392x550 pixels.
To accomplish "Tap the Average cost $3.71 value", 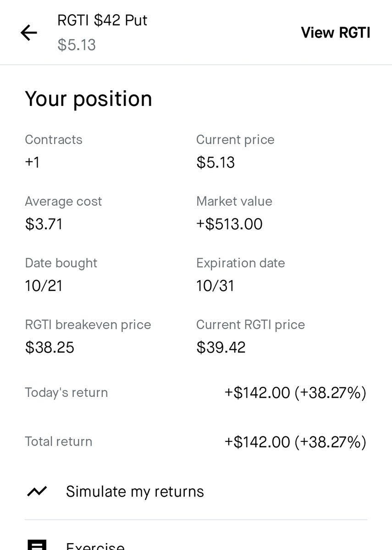I will (x=44, y=224).
